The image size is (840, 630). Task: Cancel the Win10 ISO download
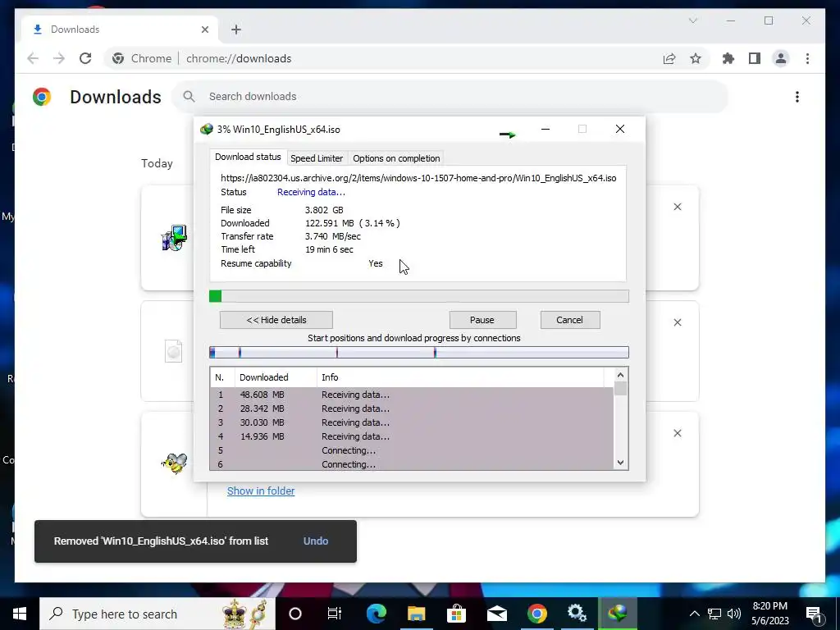570,320
